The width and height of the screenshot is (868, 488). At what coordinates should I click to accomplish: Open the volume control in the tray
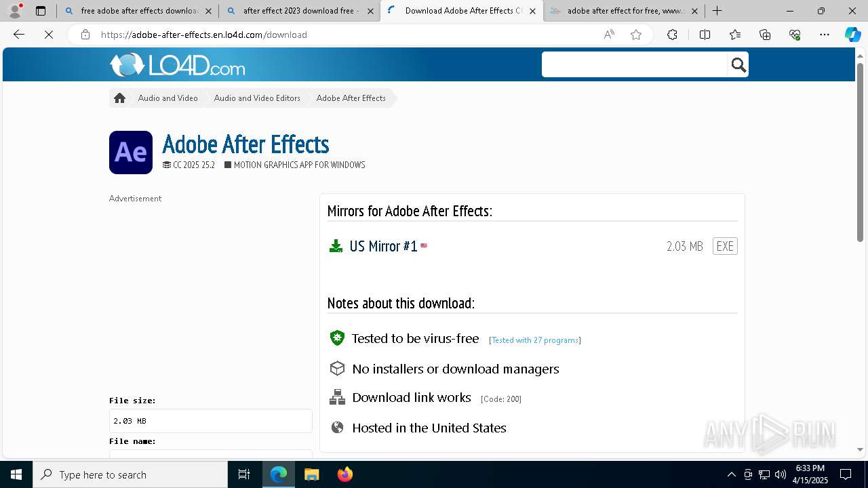[781, 474]
